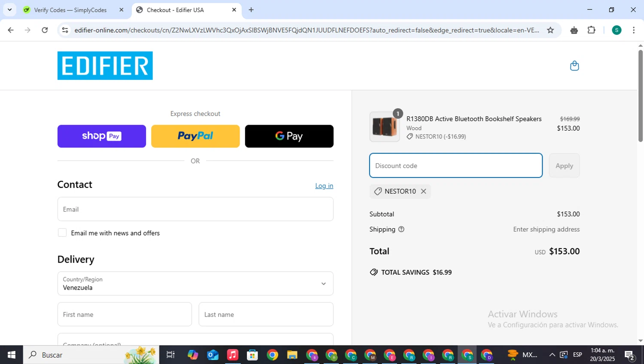The height and width of the screenshot is (364, 644).
Task: Focus the First name field
Action: (x=125, y=315)
